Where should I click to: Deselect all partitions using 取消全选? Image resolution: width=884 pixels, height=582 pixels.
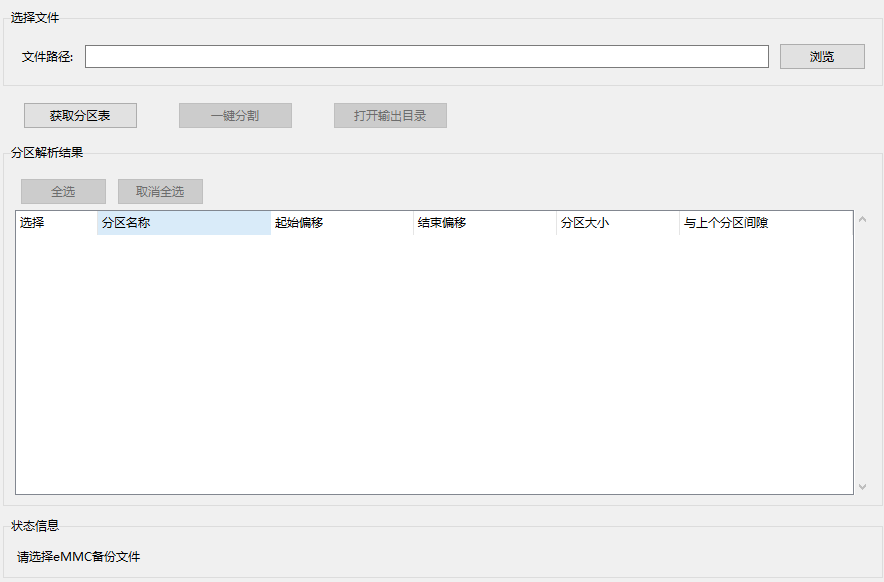click(160, 191)
